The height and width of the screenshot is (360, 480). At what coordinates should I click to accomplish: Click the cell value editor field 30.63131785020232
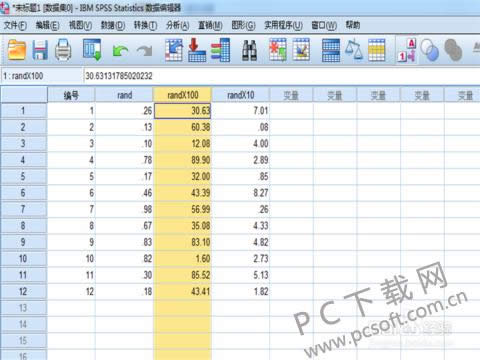pyautogui.click(x=282, y=76)
